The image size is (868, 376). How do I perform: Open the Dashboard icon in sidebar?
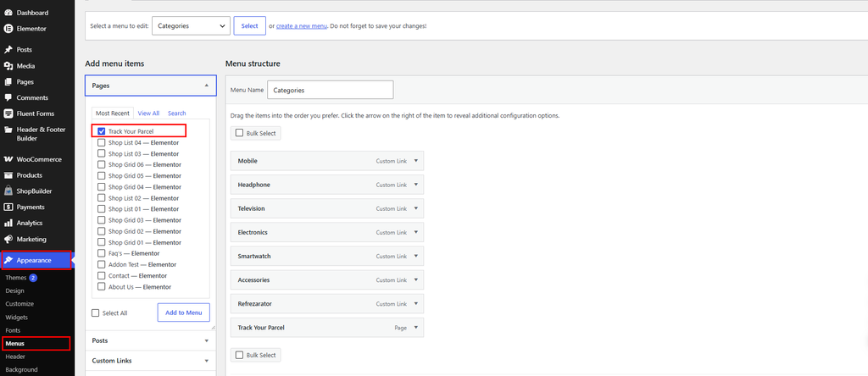8,12
